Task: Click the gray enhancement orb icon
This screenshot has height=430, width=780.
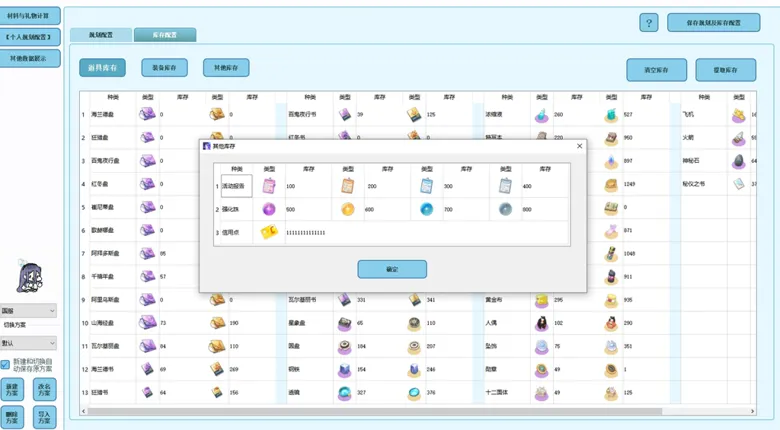Action: click(x=505, y=209)
